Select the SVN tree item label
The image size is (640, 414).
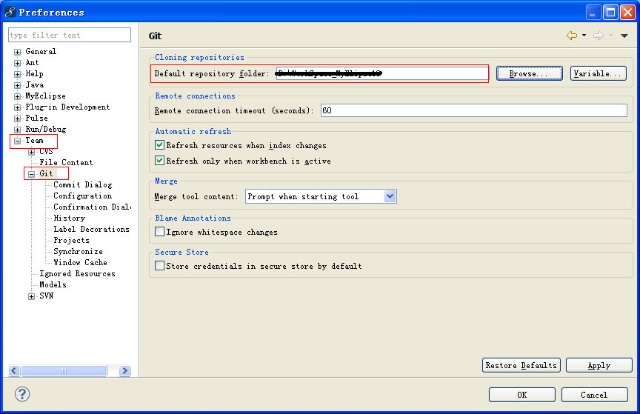tap(46, 295)
